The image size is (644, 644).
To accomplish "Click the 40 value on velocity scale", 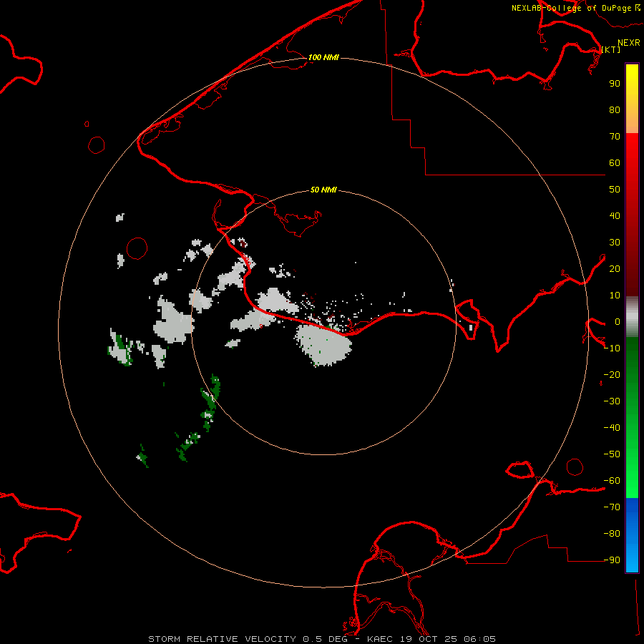I will (x=615, y=215).
